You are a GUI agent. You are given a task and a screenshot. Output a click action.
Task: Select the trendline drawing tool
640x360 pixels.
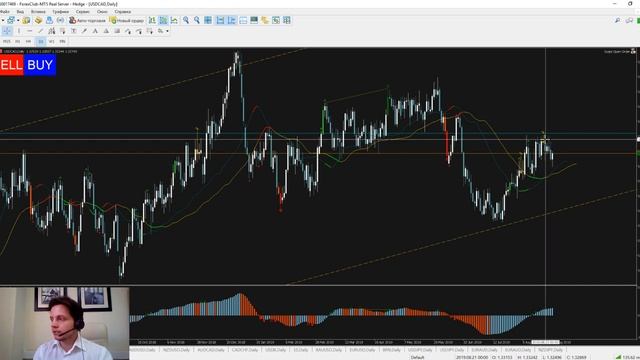coord(40,31)
